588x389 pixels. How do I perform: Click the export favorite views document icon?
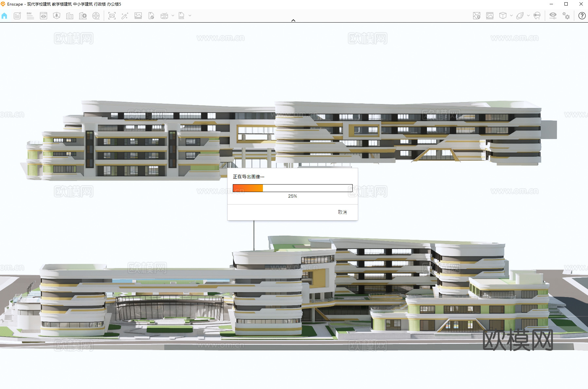coord(151,16)
